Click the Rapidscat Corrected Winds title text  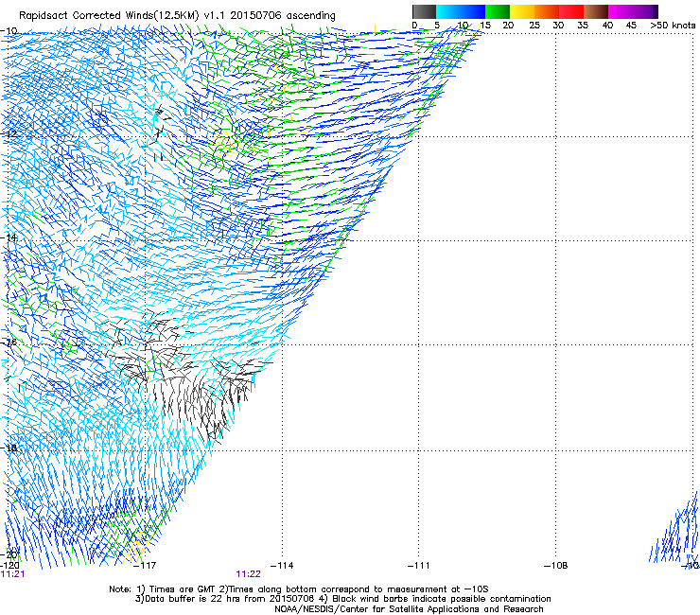(177, 15)
